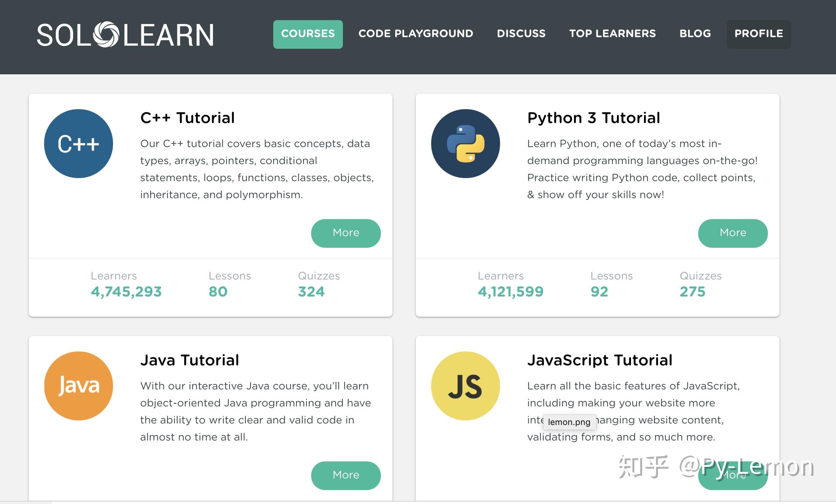Viewport: 836px width, 504px height.
Task: Click the yellow JS course icon
Action: [x=466, y=386]
